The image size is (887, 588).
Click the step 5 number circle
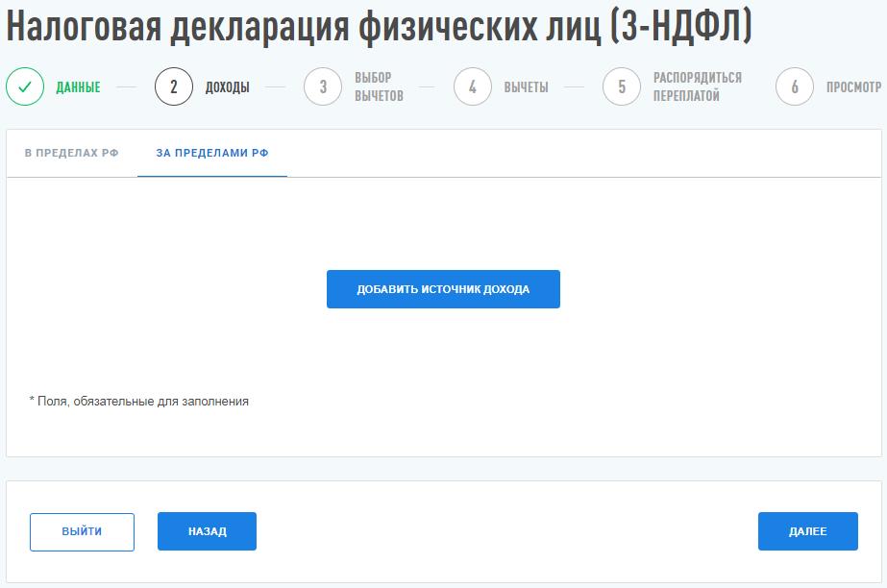pos(622,87)
